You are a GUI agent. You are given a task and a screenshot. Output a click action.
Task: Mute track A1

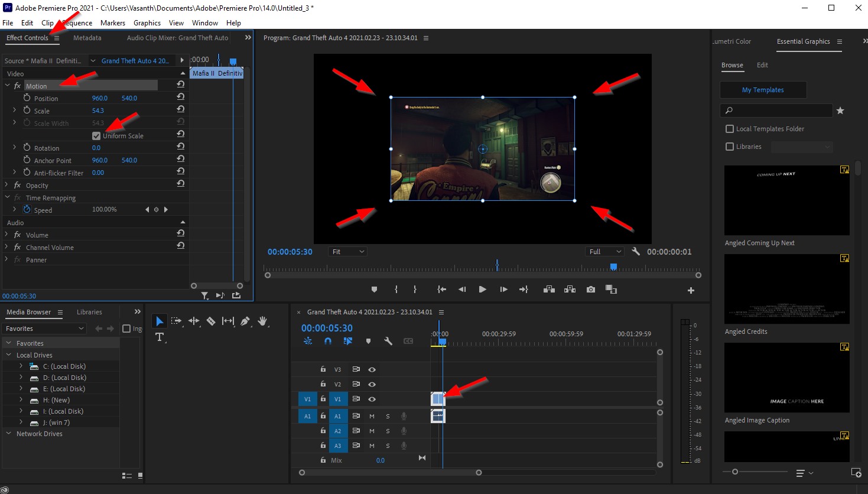[372, 416]
